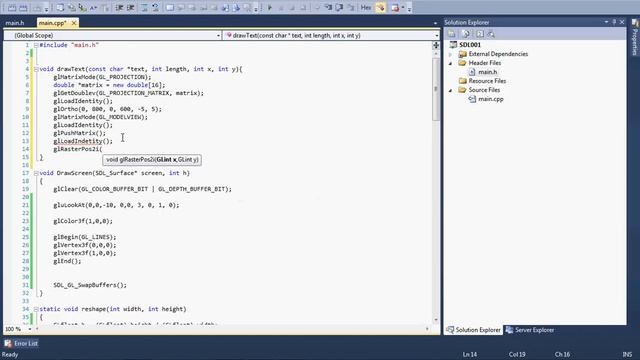
Task: Click the Ch 16 status bar indicator
Action: tap(562, 355)
